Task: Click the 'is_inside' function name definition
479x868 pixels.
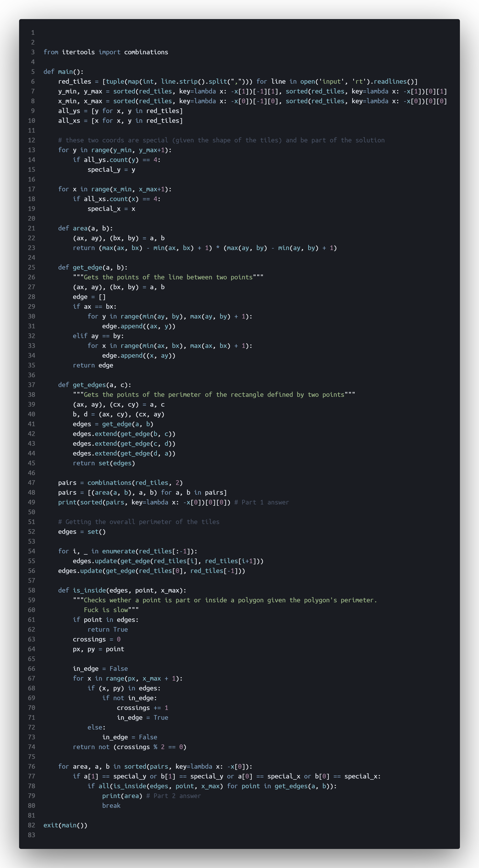Action: tap(89, 590)
